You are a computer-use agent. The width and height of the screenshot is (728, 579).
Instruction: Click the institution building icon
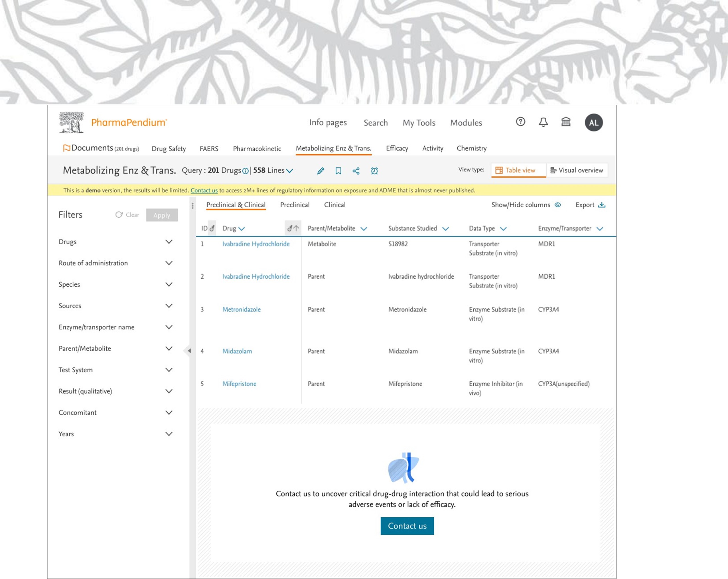[x=566, y=122]
